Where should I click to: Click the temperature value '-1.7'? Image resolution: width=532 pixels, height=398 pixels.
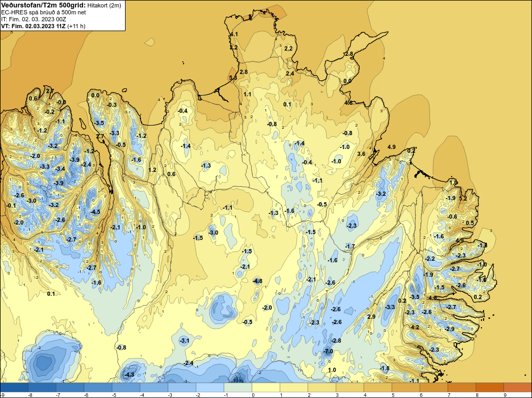tap(350, 246)
